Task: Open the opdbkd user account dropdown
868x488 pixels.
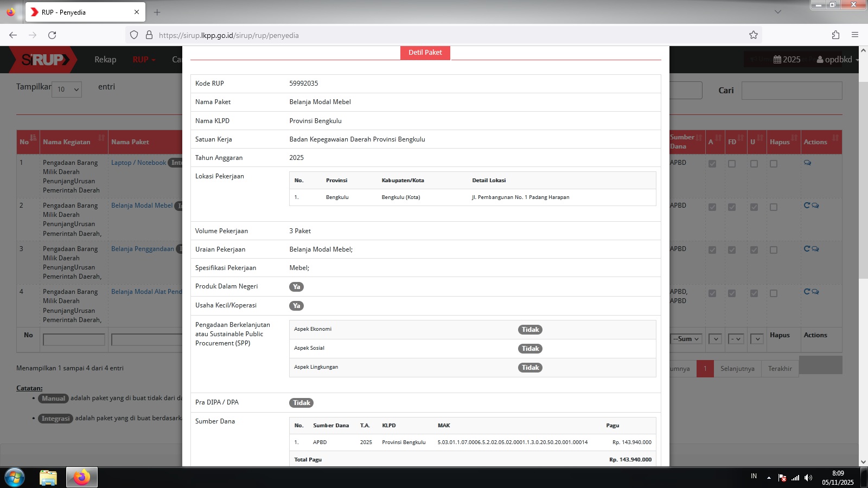Action: point(837,60)
